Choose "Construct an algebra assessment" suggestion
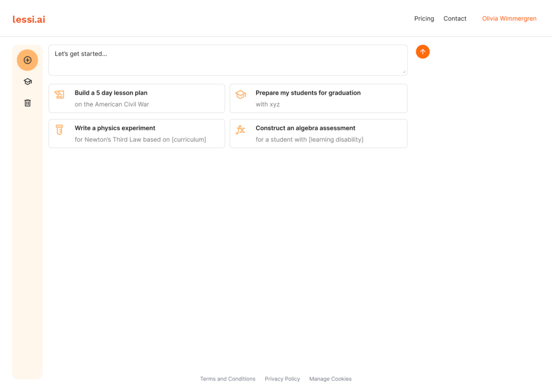Image resolution: width=552 pixels, height=392 pixels. point(305,128)
